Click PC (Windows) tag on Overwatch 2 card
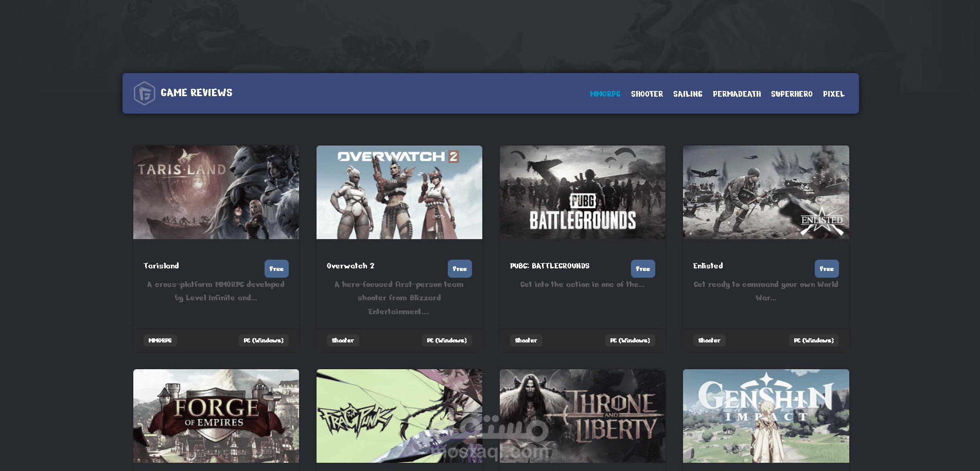 click(x=447, y=340)
